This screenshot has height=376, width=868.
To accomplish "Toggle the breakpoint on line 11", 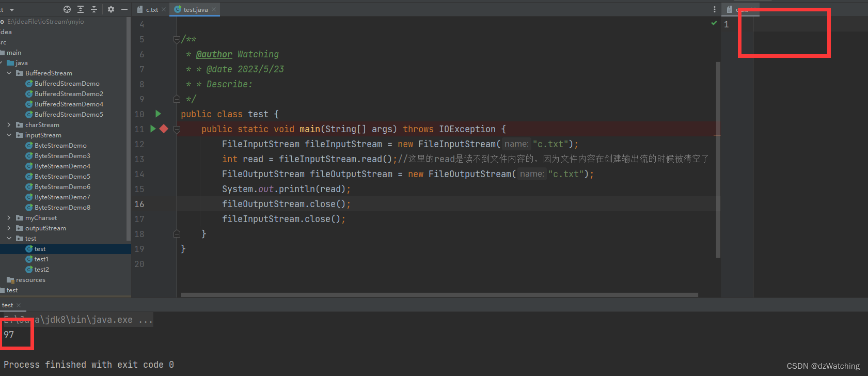I will [x=164, y=129].
